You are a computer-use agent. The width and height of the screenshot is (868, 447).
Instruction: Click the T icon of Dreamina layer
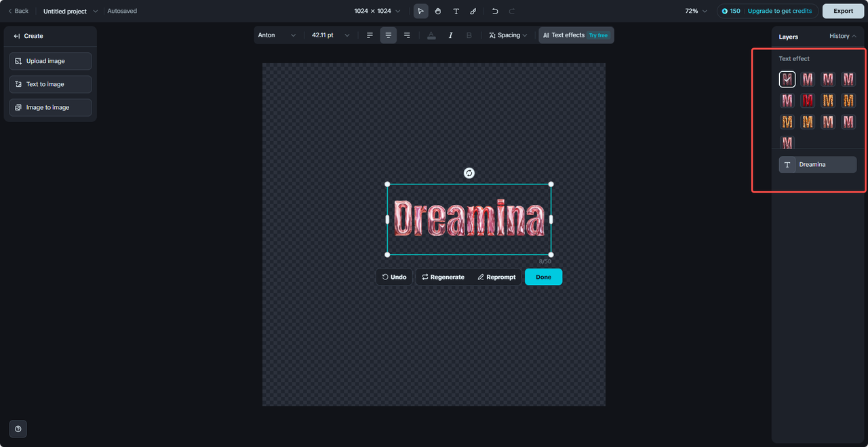coord(787,165)
